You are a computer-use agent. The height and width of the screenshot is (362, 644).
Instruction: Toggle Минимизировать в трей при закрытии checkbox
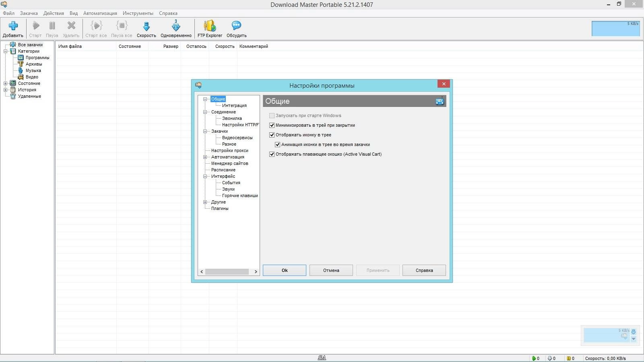272,125
